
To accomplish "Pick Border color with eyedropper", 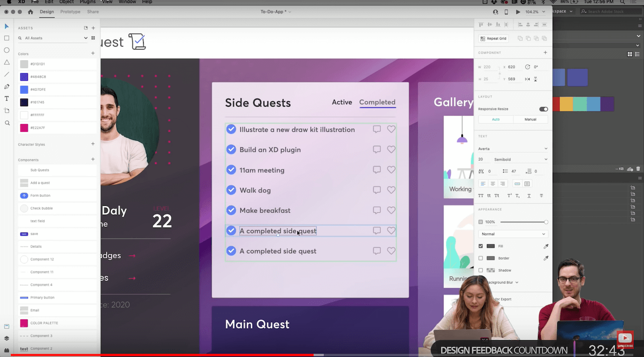I will pyautogui.click(x=546, y=258).
